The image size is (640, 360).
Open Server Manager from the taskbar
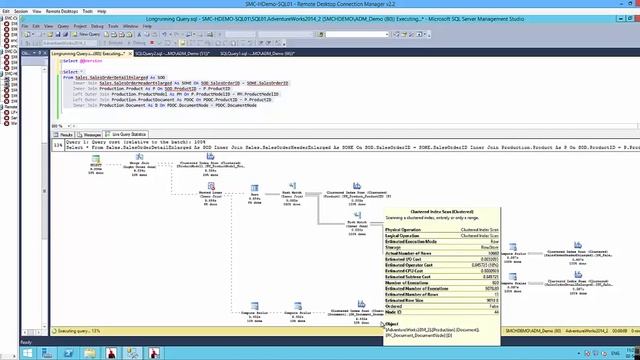47,353
